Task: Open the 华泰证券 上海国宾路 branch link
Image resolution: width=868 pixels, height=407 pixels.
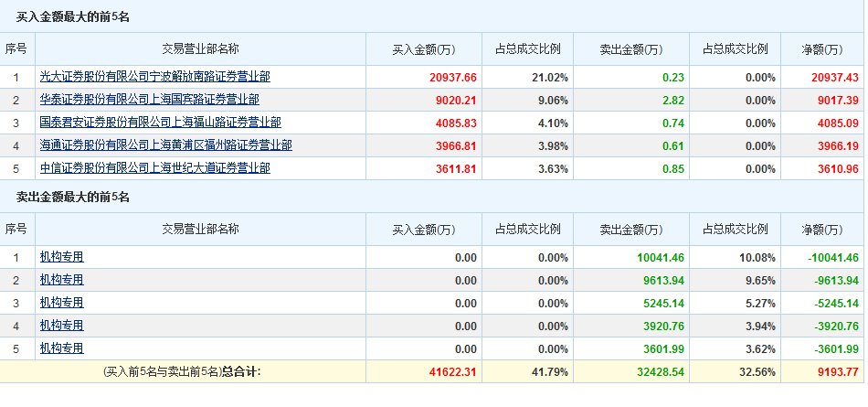Action: coord(149,100)
